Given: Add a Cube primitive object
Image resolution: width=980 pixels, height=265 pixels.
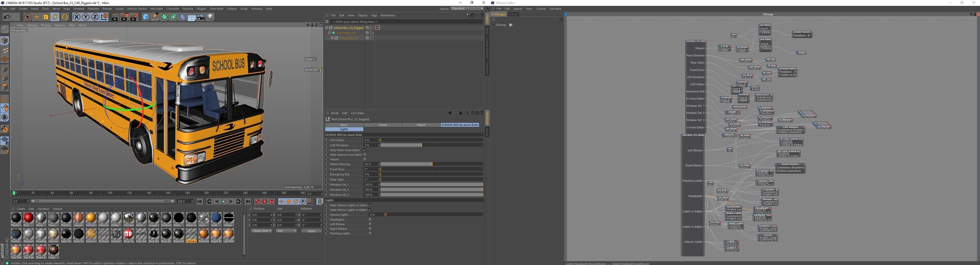Looking at the screenshot, I should tap(146, 17).
